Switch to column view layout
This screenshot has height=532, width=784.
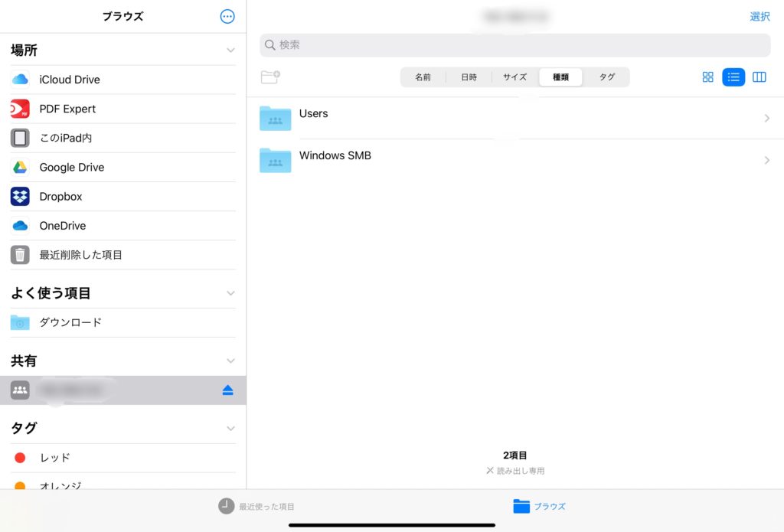click(x=759, y=77)
